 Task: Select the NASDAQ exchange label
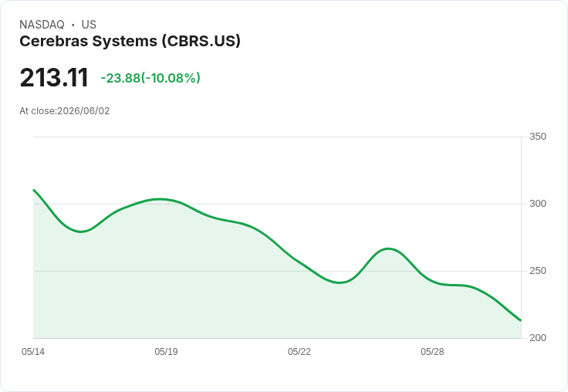tap(42, 24)
